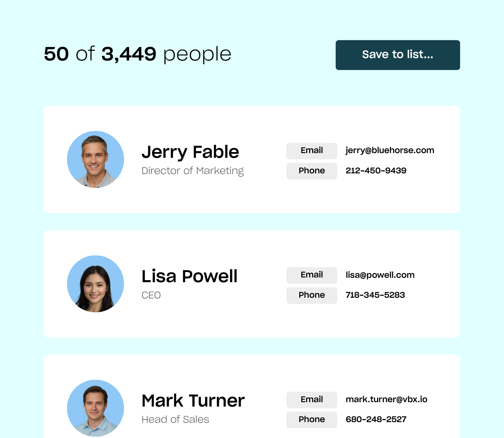Click the mark.turner@vbx.io email address

click(386, 399)
